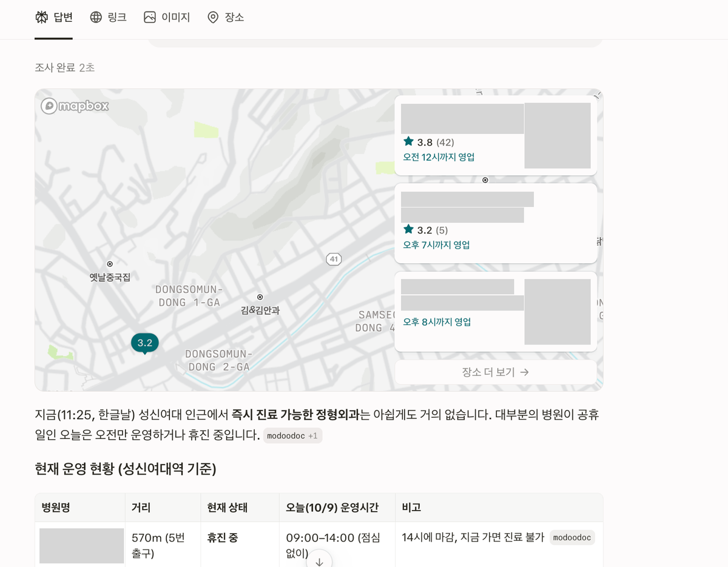Image resolution: width=728 pixels, height=567 pixels.
Task: Click the globe icon beside 링크
Action: [96, 17]
